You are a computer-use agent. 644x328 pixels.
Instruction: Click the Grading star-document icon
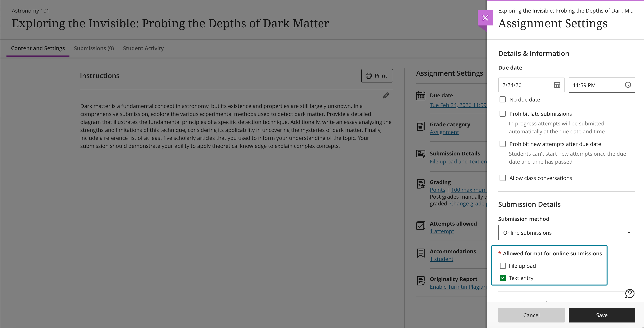pos(421,184)
